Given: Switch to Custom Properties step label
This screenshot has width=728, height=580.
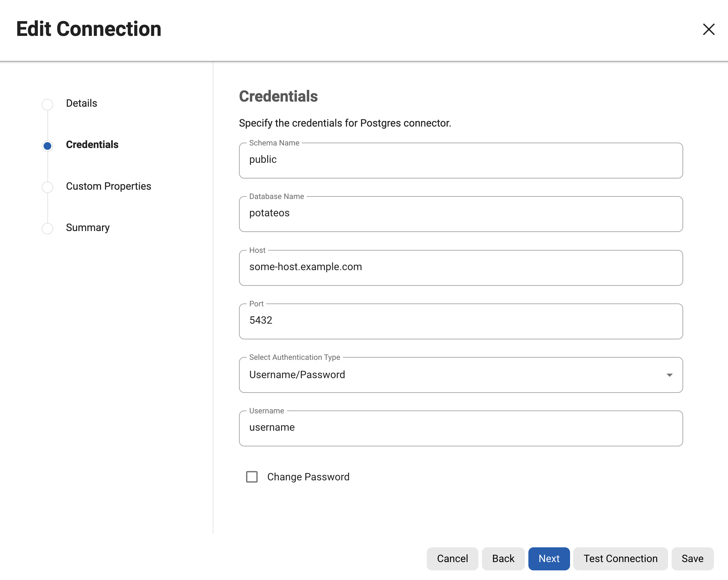Looking at the screenshot, I should tap(108, 186).
